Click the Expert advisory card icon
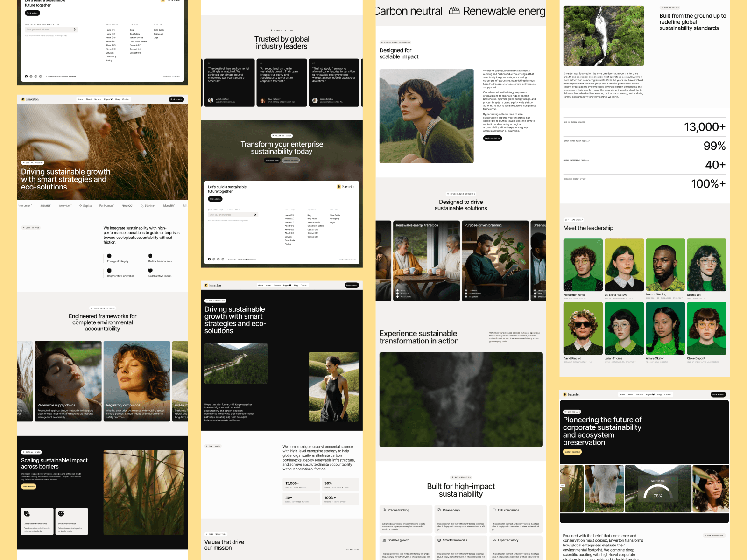Image resolution: width=747 pixels, height=560 pixels. point(494,540)
